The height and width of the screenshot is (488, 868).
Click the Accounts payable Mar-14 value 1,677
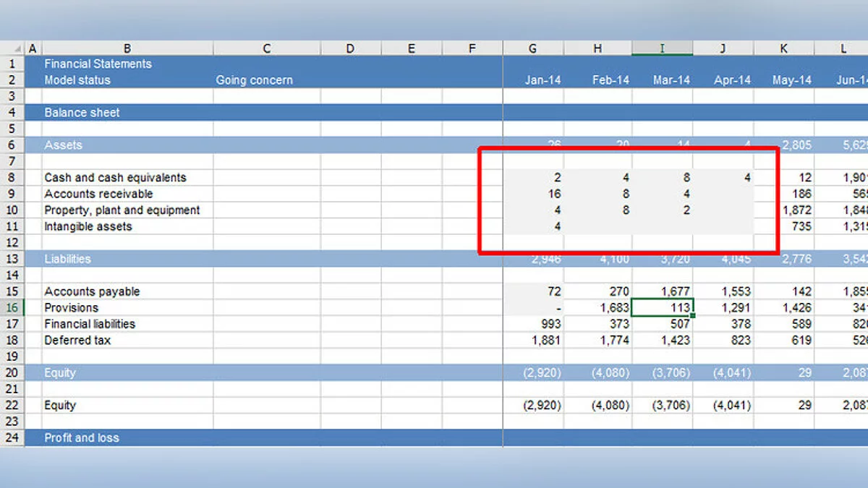pos(662,291)
